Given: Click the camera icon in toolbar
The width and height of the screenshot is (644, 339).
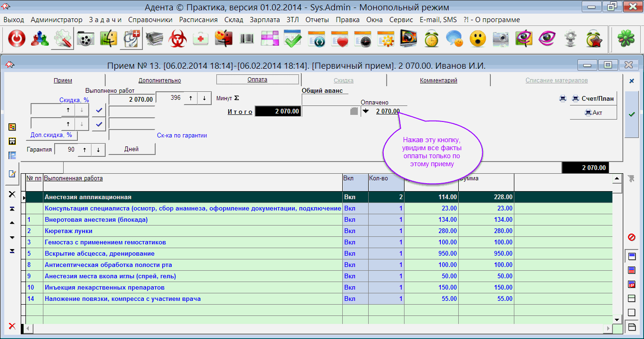Looking at the screenshot, I should click(x=501, y=39).
